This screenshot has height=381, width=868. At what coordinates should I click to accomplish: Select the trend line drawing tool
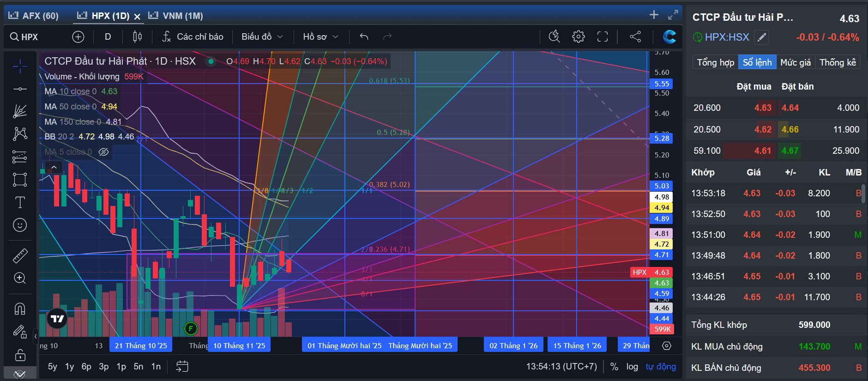point(20,89)
